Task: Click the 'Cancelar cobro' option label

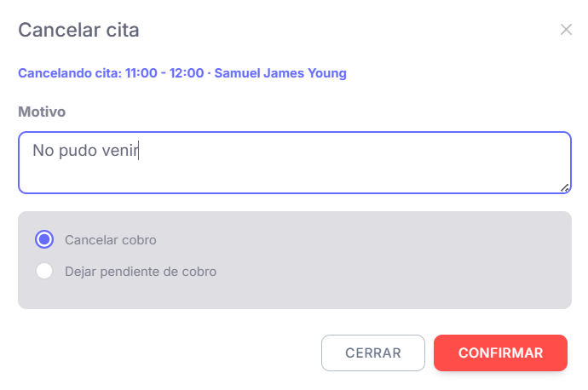Action: click(110, 240)
